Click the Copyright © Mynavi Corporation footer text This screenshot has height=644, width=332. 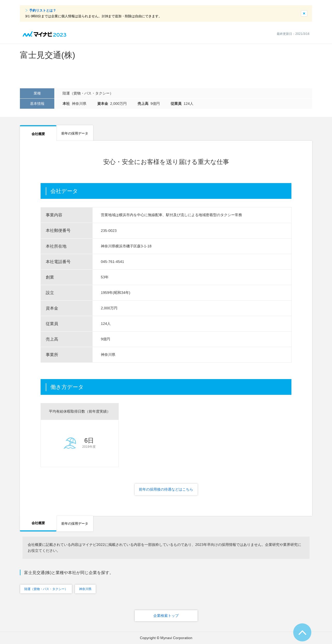pos(166,638)
